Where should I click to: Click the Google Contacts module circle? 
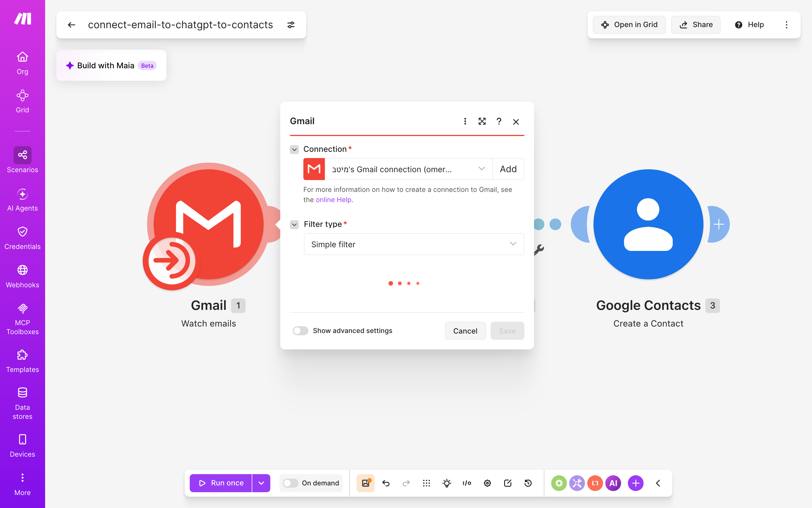click(x=648, y=224)
